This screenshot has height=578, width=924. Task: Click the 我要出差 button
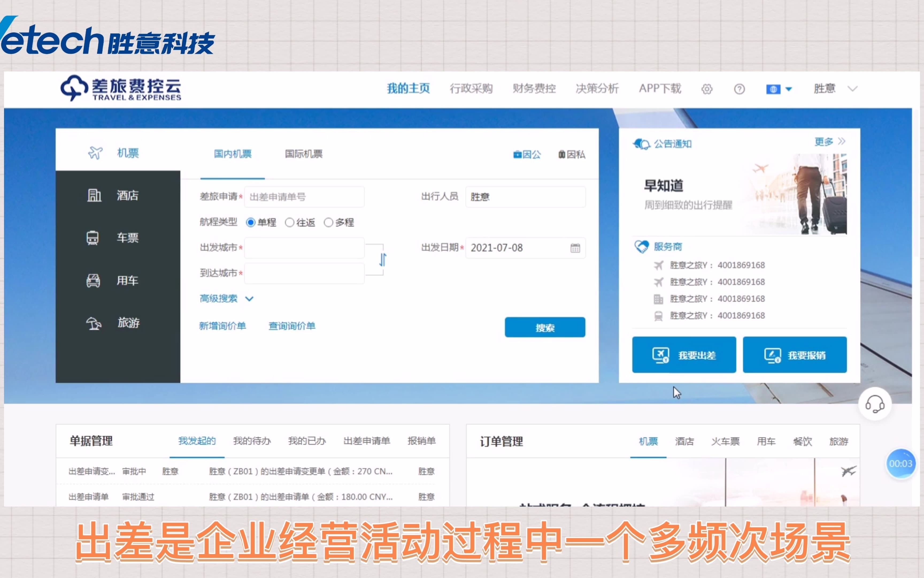coord(684,355)
